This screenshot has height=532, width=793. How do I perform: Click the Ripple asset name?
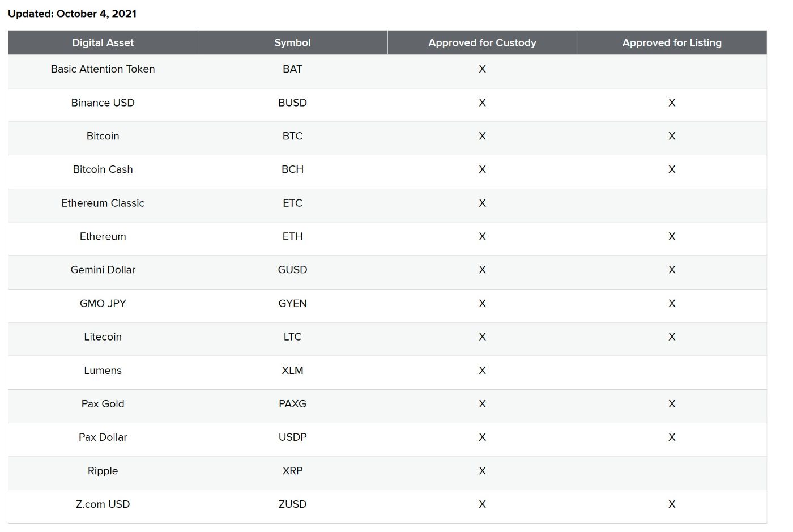pos(103,471)
